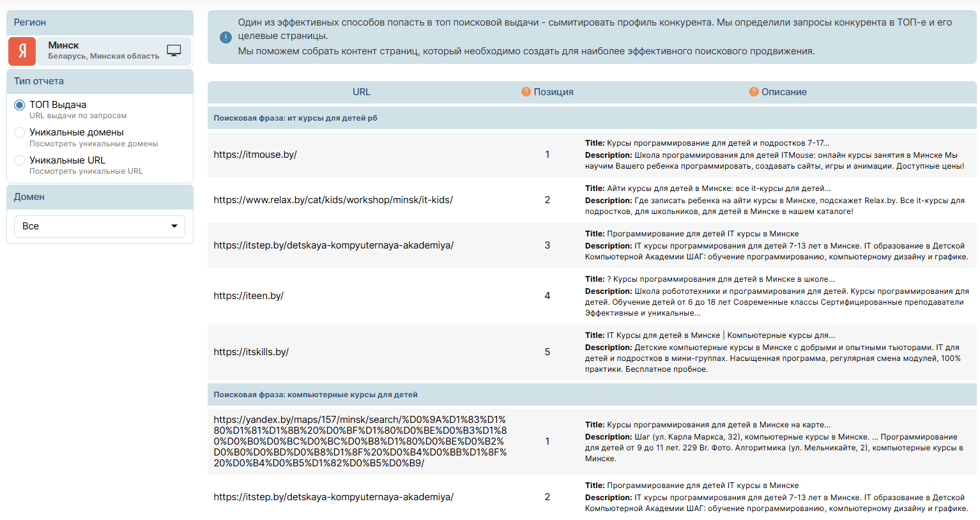Open the https://itmouse.by/ link
The width and height of the screenshot is (980, 520).
click(x=255, y=155)
